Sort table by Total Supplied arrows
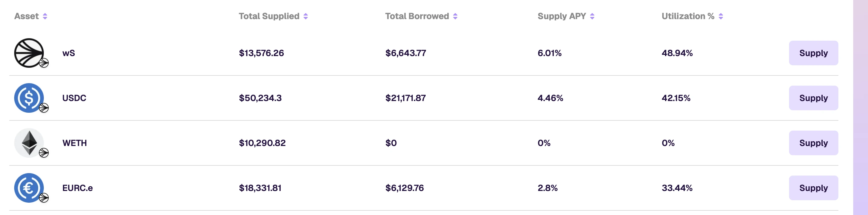Screen dimensions: 868x215 tap(306, 16)
